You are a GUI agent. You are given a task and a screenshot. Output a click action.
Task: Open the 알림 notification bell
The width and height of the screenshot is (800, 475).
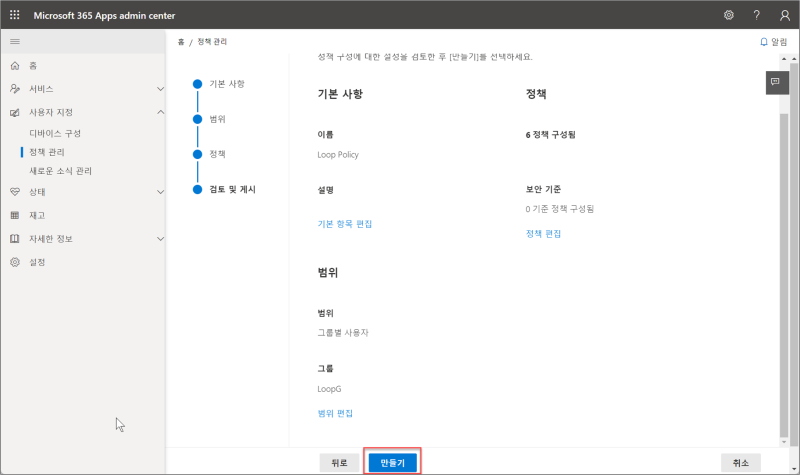(x=763, y=42)
